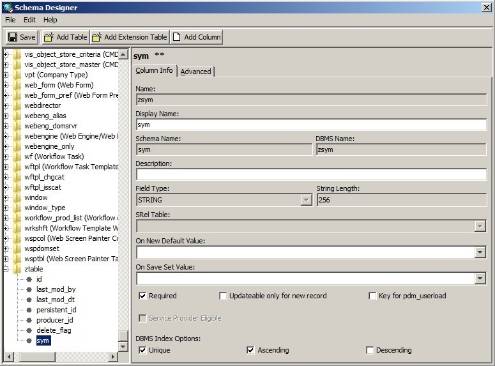Open the SRel Table dropdown

(x=480, y=226)
